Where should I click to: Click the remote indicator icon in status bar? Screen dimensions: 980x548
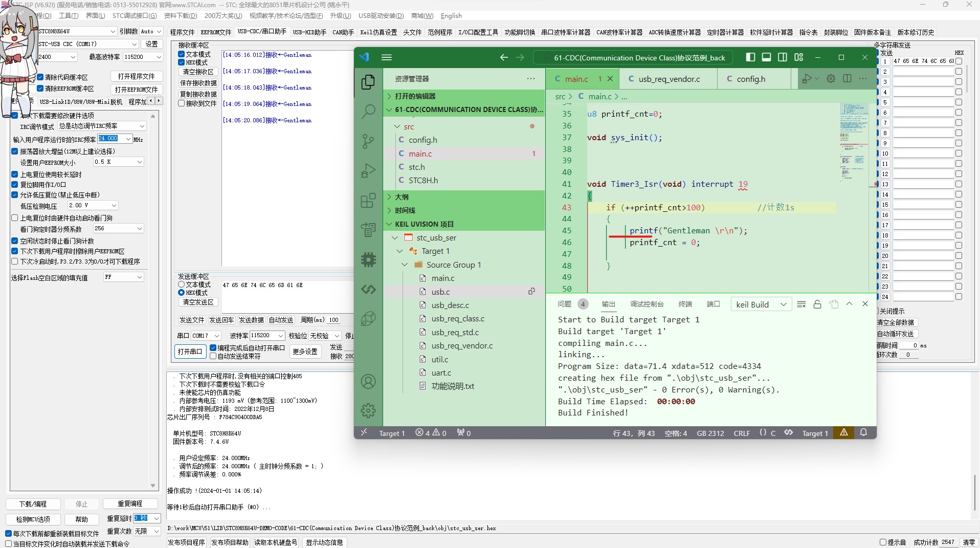[364, 432]
